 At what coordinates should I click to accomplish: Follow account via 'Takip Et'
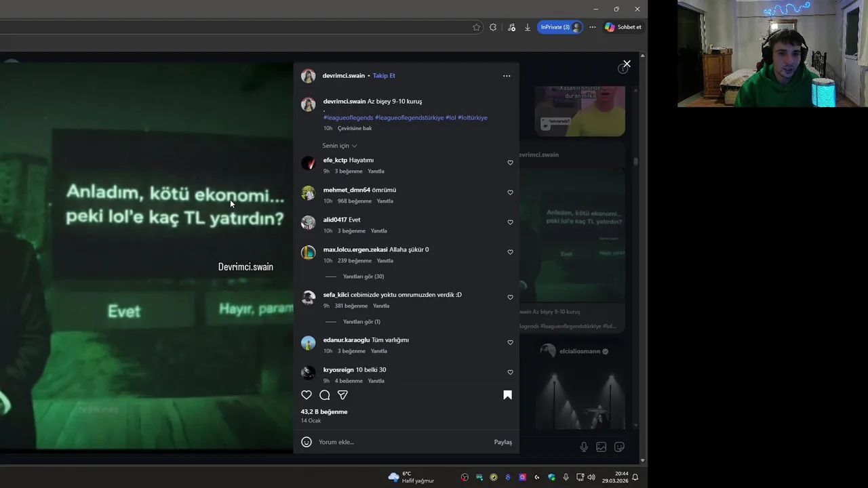click(384, 76)
